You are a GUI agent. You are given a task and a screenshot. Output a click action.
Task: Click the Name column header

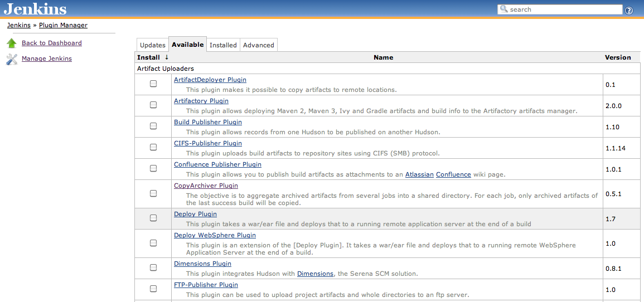pyautogui.click(x=383, y=57)
